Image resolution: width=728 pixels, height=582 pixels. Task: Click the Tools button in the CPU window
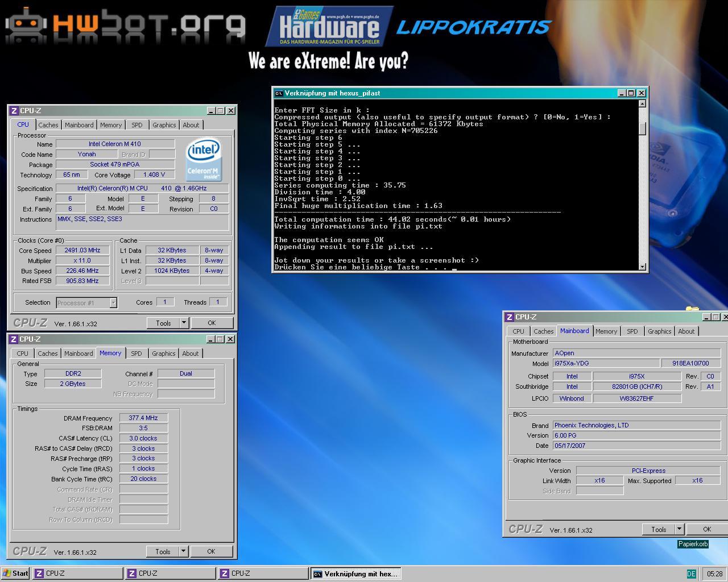pyautogui.click(x=163, y=323)
